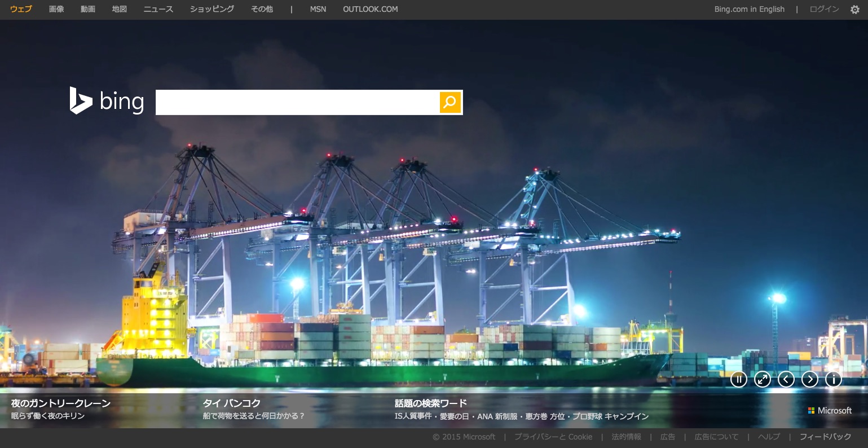This screenshot has height=448, width=868.
Task: Open the image info icon
Action: tap(833, 379)
